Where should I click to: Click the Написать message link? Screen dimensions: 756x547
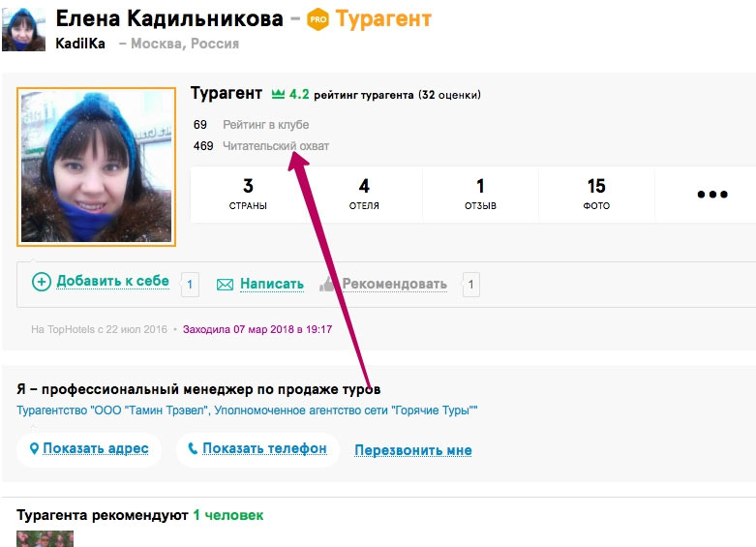271,285
